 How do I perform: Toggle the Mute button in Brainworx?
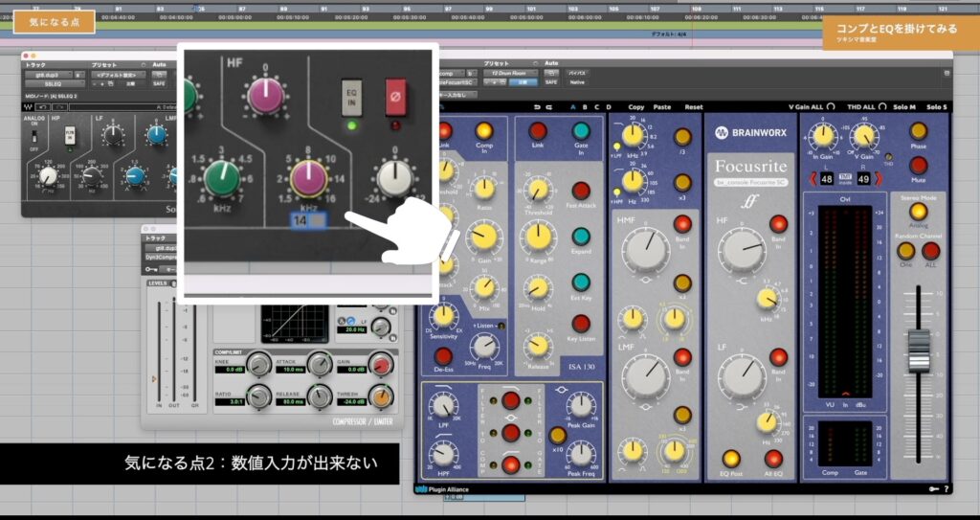918,166
